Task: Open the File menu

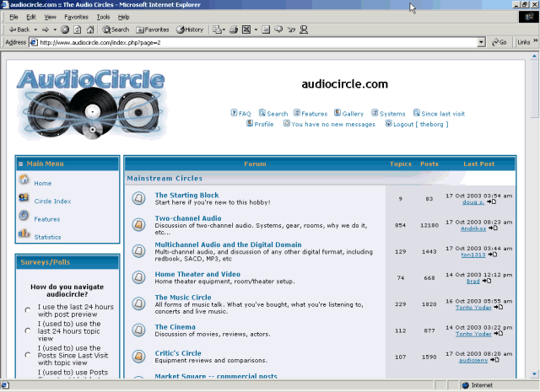Action: (x=13, y=17)
